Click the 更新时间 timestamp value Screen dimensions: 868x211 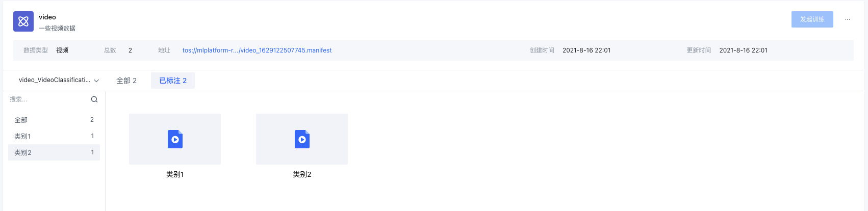click(x=743, y=50)
